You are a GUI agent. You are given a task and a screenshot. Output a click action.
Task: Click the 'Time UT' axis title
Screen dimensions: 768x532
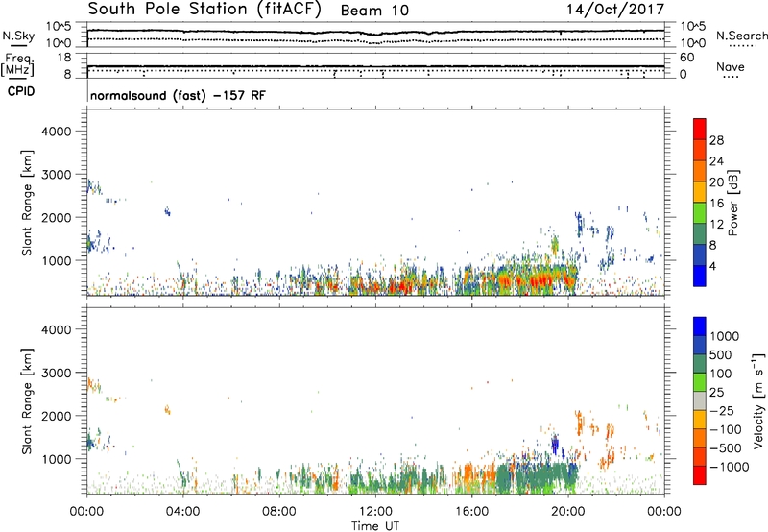point(375,526)
